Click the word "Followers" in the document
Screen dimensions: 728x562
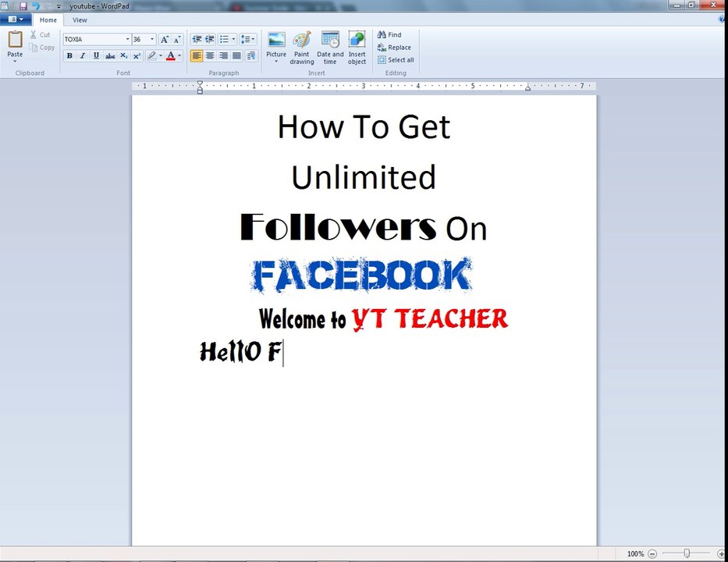(339, 226)
